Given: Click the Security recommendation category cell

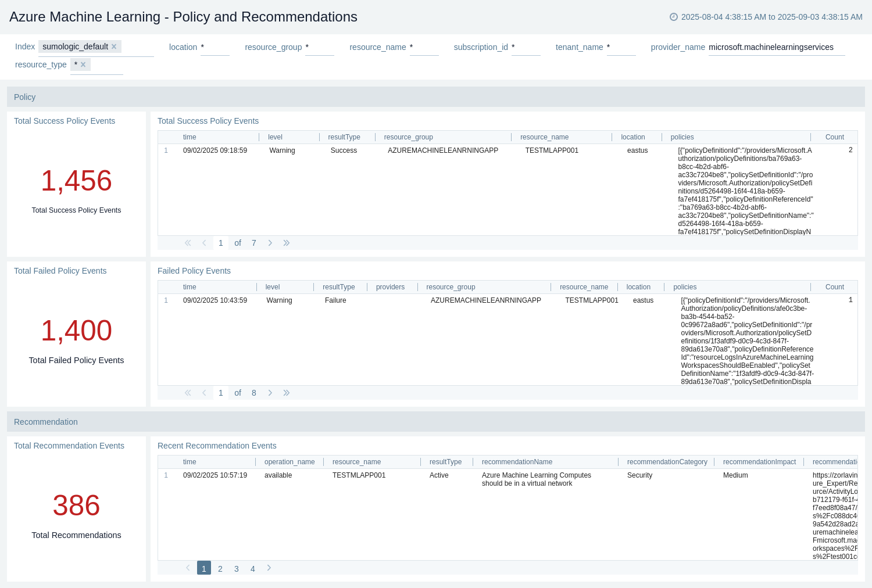Looking at the screenshot, I should [x=639, y=475].
